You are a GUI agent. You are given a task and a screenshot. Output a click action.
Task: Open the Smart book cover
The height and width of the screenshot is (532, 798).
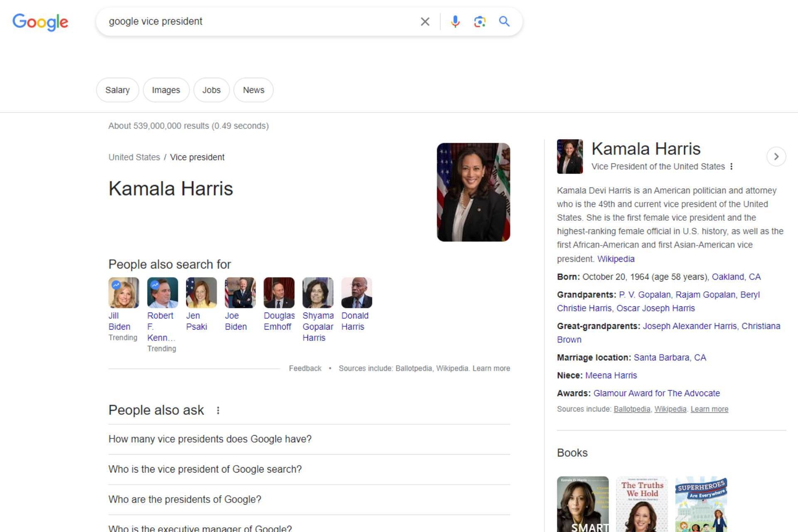(x=583, y=504)
